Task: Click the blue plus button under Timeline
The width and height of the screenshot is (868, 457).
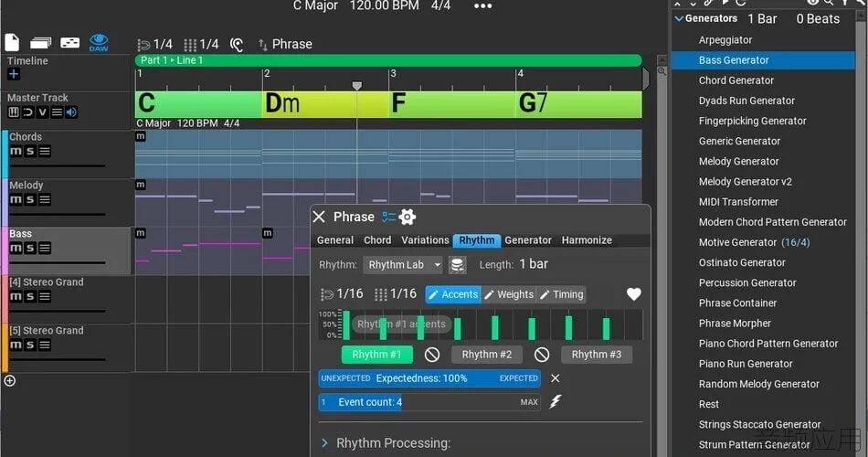Action: (14, 74)
